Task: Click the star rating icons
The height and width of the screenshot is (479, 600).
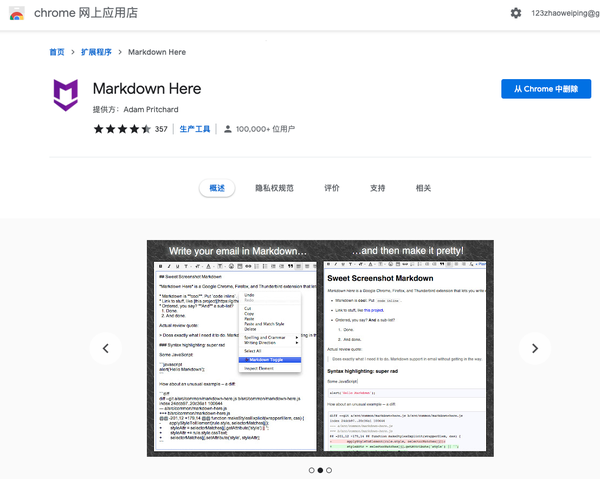Action: coord(122,129)
